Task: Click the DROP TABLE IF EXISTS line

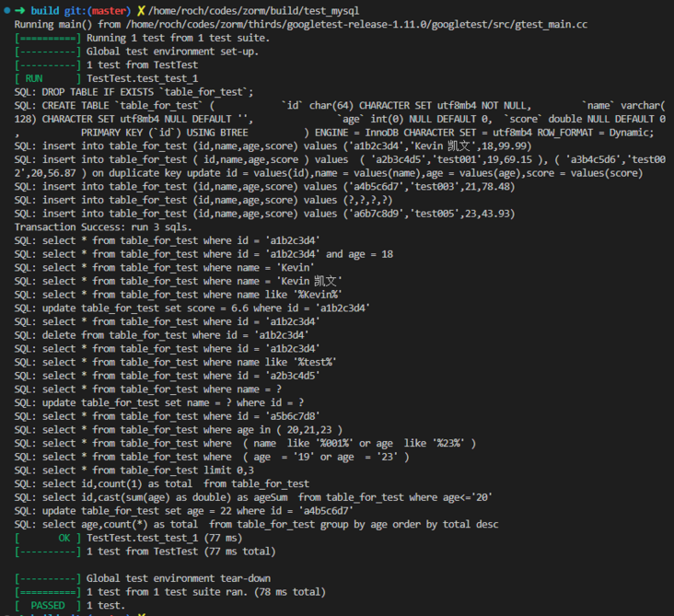Action: 134,92
